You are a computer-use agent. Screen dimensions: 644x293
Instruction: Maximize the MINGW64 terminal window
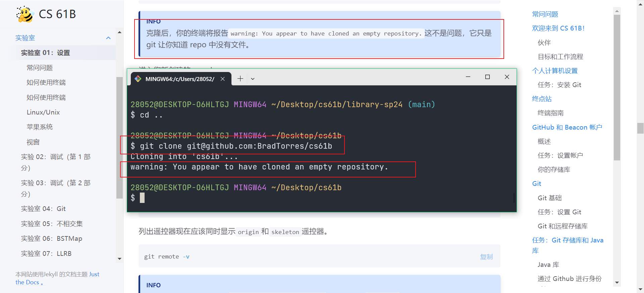pyautogui.click(x=487, y=77)
